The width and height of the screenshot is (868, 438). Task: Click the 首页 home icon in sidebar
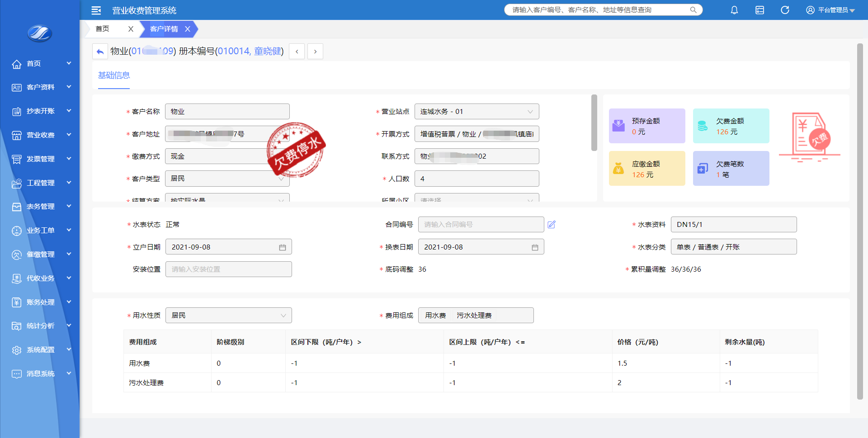coord(17,64)
